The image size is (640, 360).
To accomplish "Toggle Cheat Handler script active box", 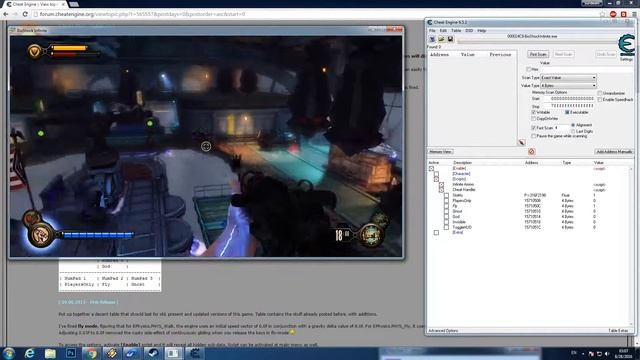I will (441, 190).
